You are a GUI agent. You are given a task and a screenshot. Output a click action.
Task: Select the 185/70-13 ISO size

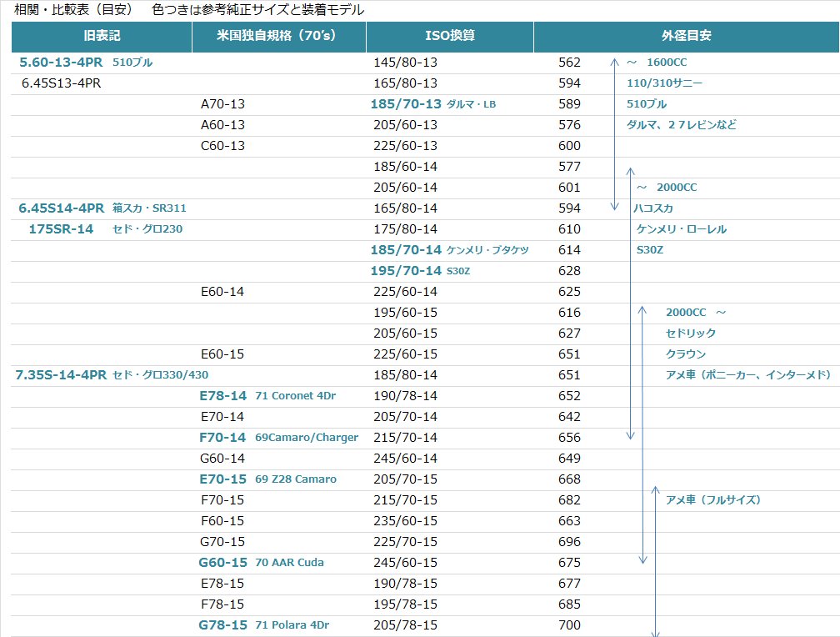click(x=406, y=104)
